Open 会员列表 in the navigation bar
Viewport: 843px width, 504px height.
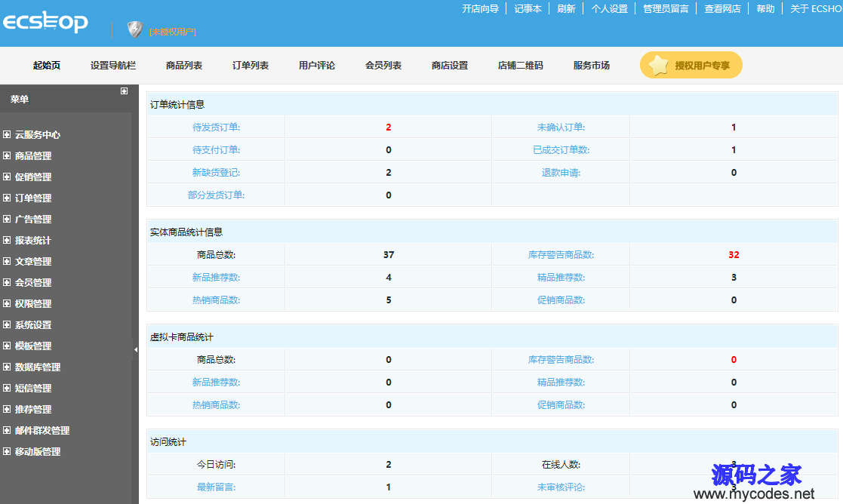tap(383, 65)
